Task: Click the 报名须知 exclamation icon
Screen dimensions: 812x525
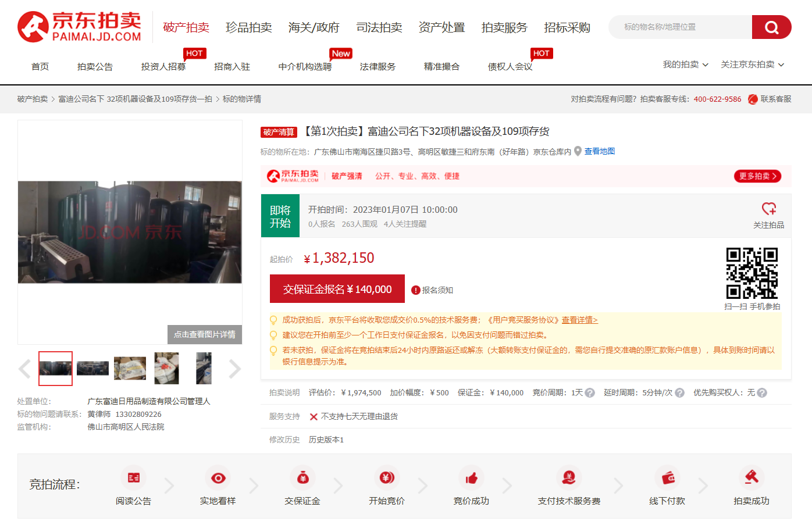Action: [x=415, y=290]
